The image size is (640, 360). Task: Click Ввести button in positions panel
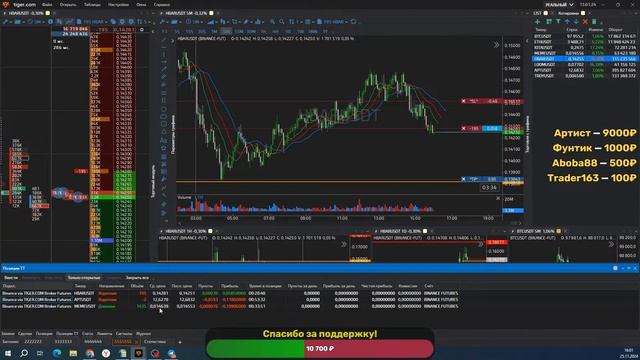[x=11, y=278]
